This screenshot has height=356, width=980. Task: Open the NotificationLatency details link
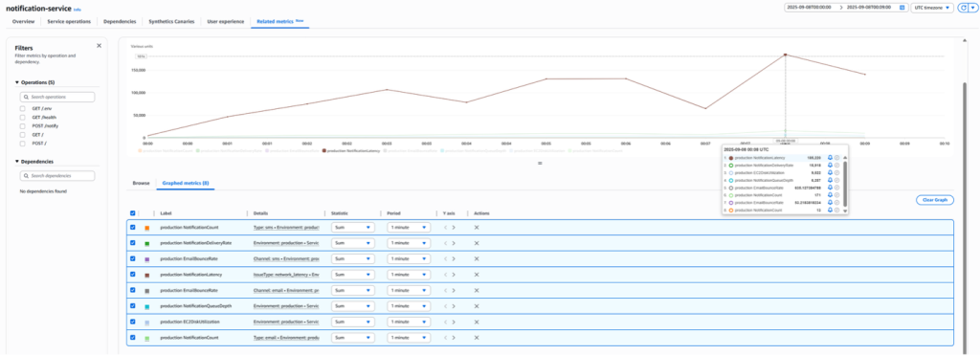[x=286, y=275]
